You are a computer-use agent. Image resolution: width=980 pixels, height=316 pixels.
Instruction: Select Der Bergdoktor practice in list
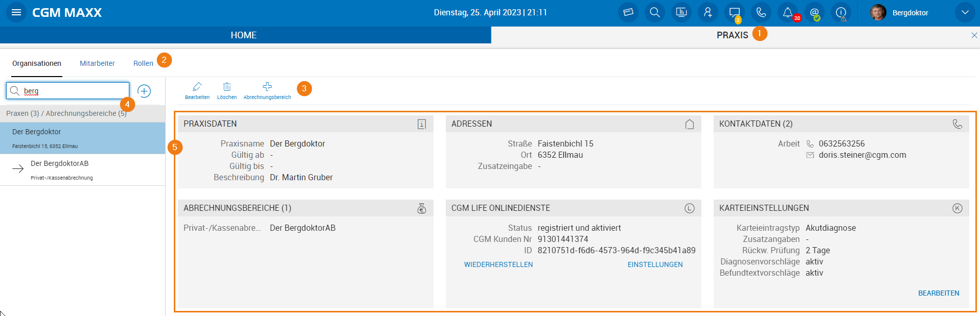82,138
